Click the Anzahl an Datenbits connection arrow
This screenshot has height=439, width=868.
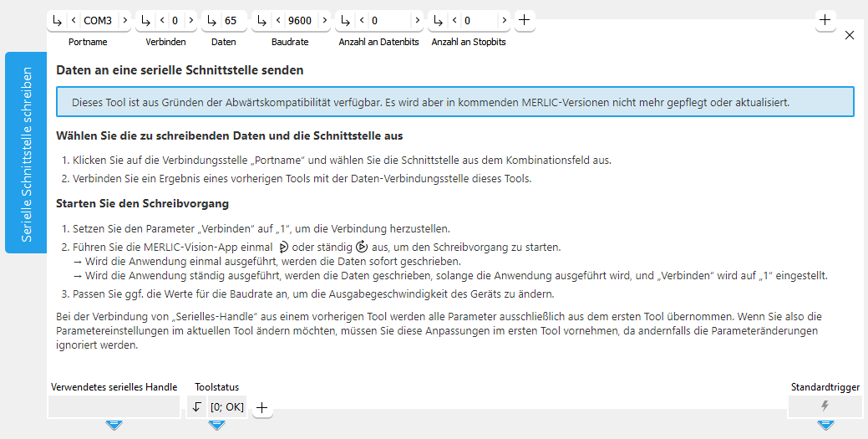(x=346, y=20)
